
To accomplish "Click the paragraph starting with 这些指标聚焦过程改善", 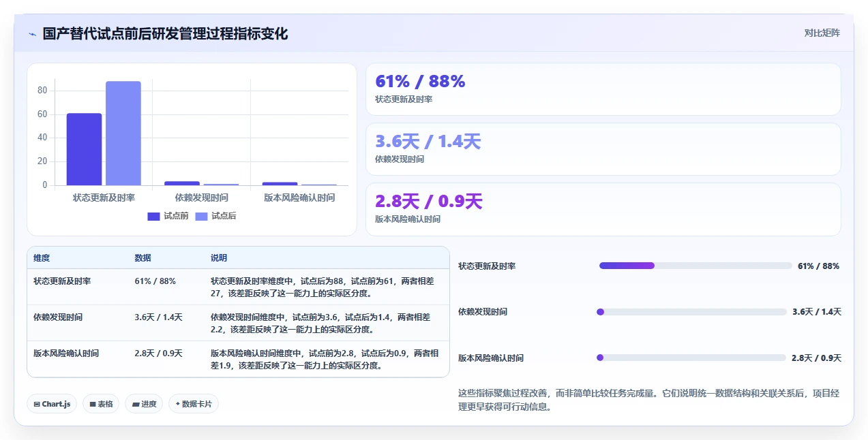I will (649, 400).
